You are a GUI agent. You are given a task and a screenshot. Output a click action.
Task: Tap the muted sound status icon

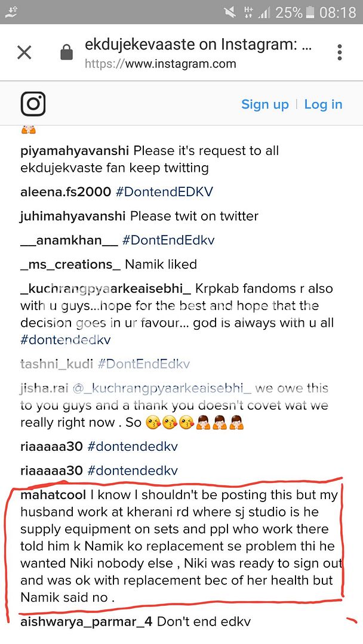tap(229, 12)
